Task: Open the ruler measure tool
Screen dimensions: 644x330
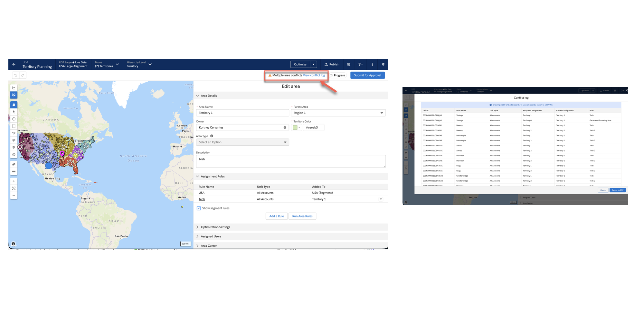Action: pyautogui.click(x=14, y=171)
